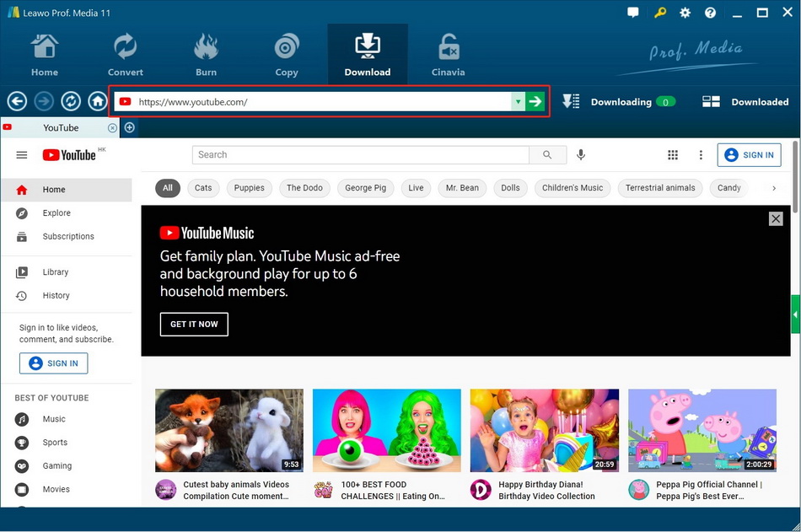
Task: Click the GET IT NOW button
Action: click(194, 325)
